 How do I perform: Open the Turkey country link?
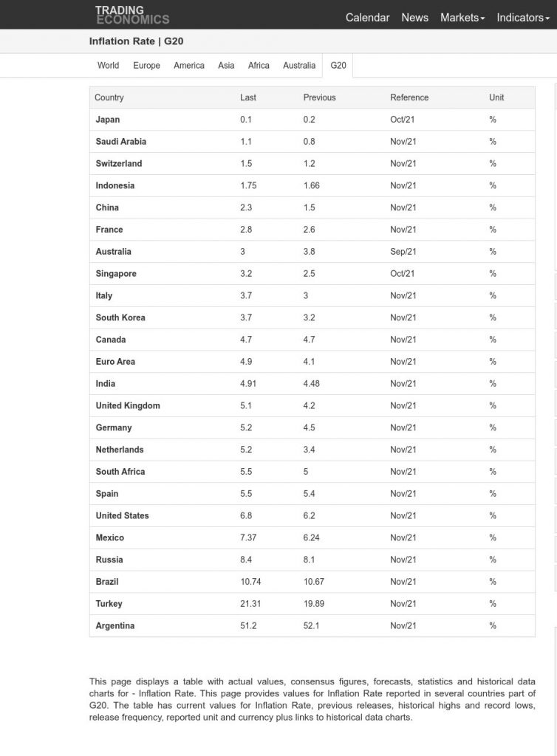tap(109, 604)
